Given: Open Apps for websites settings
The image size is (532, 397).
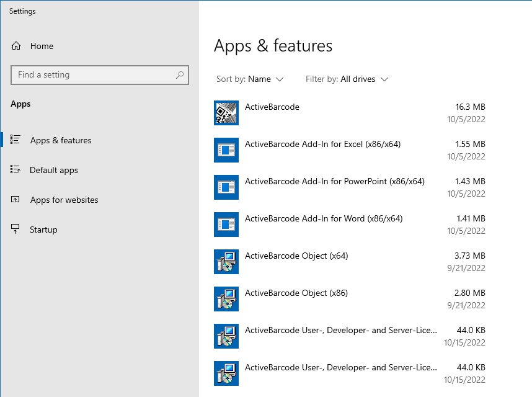Looking at the screenshot, I should click(100, 200).
